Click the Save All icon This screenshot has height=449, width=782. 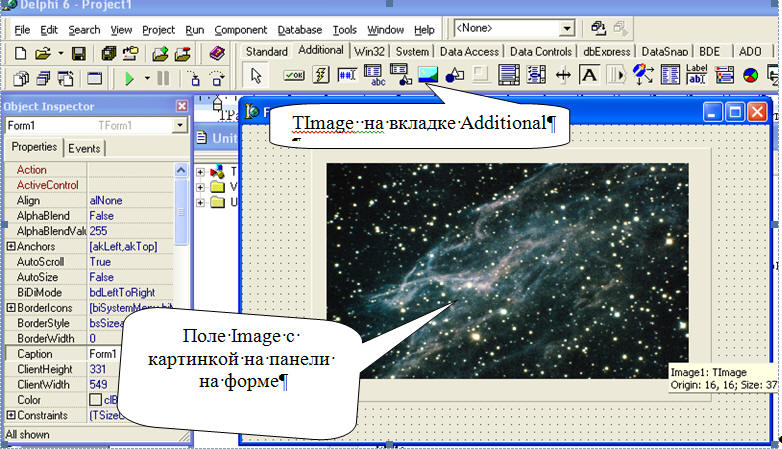(108, 53)
